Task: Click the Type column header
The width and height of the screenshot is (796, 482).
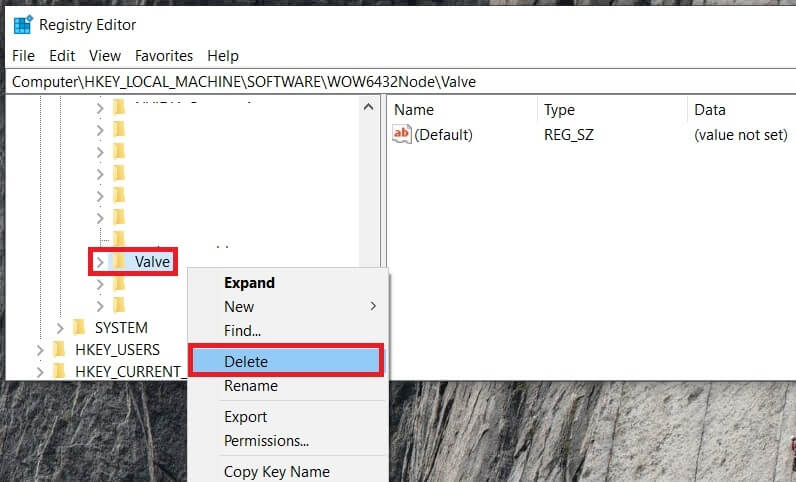Action: (559, 110)
